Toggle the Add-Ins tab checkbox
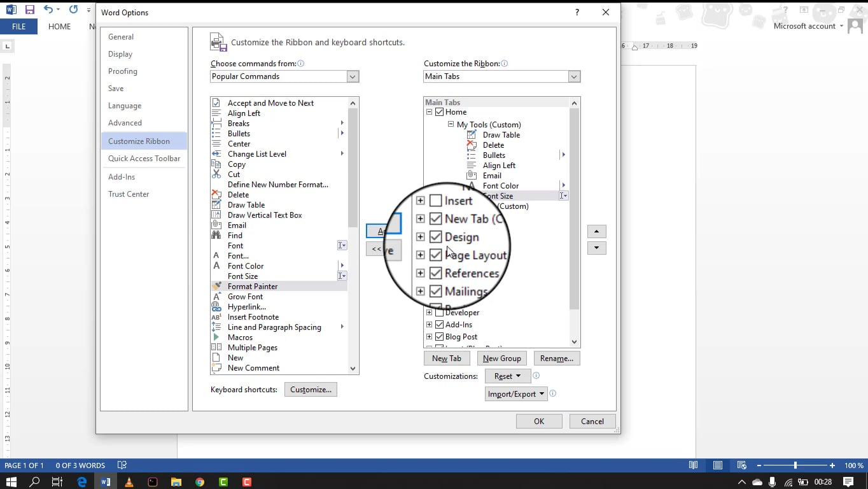 click(439, 325)
